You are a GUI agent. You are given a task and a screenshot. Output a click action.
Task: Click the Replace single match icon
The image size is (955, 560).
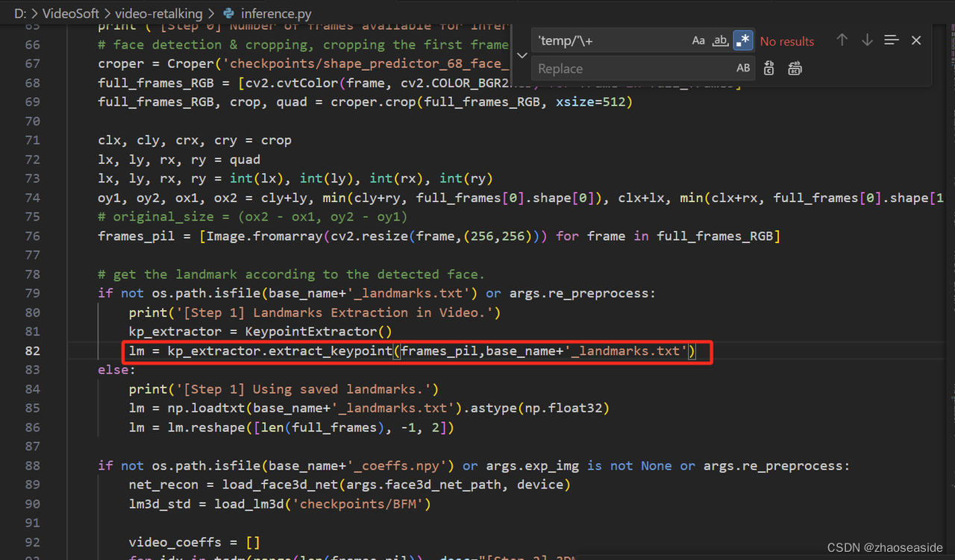pos(769,69)
